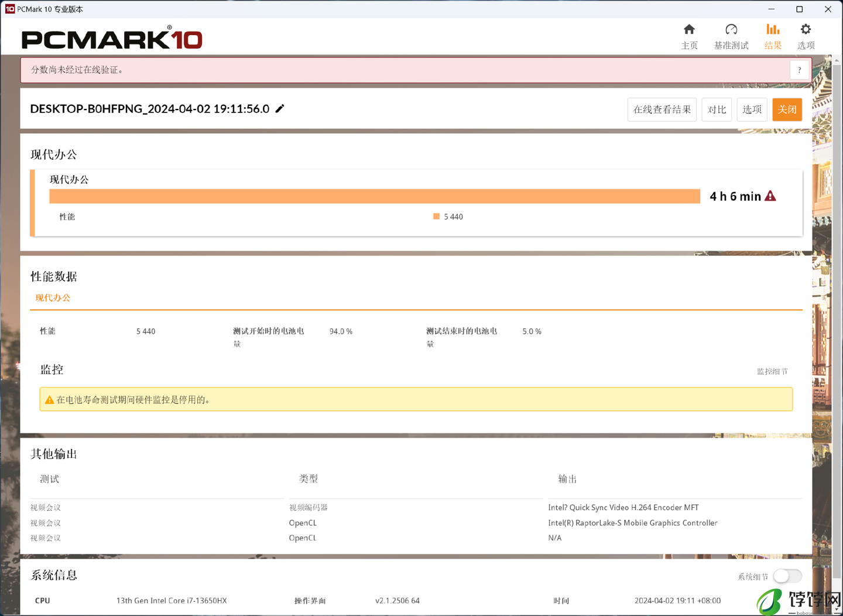Click the 在电池寿命测试期间硬件监控是停用的 warning banner
The width and height of the screenshot is (843, 616).
416,399
